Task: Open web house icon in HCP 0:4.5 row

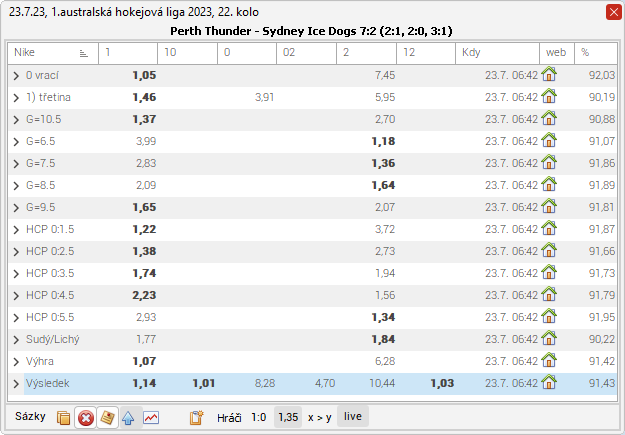Action: point(549,294)
